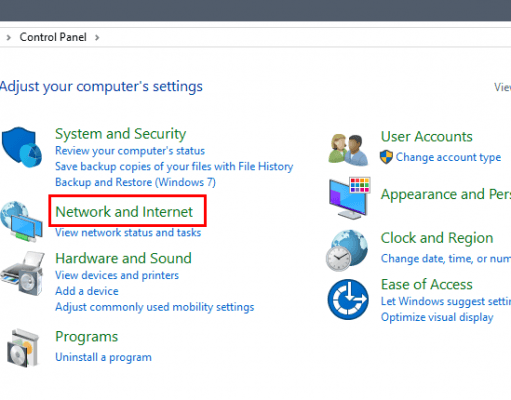Open the User Accounts people icon
This screenshot has width=511, height=400.
(x=348, y=150)
